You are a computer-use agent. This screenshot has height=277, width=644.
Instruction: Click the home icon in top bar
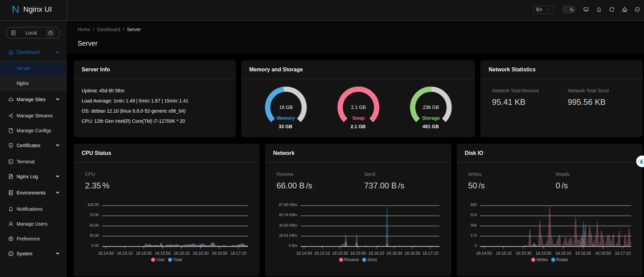coord(624,9)
